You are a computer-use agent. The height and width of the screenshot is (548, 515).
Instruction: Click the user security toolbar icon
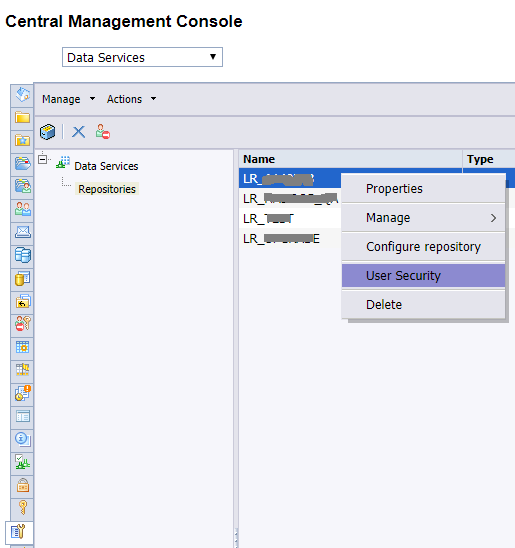pyautogui.click(x=103, y=132)
